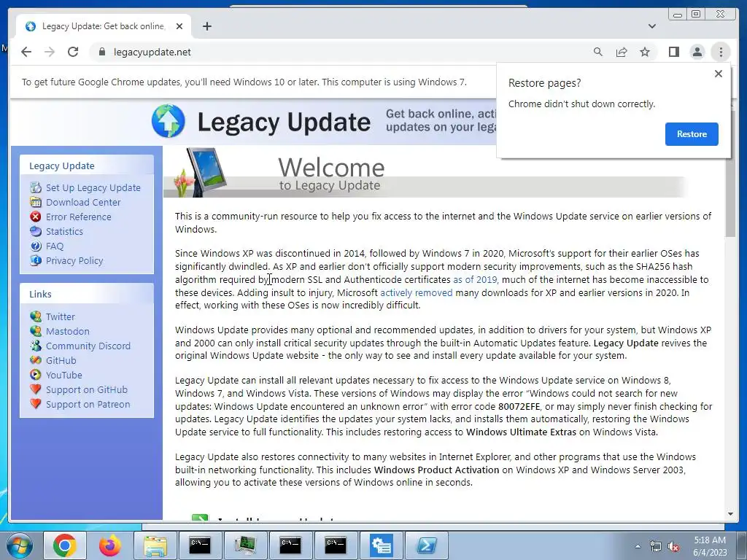The image size is (747, 560).
Task: Click the YouTube play icon in Links
Action: 36,375
